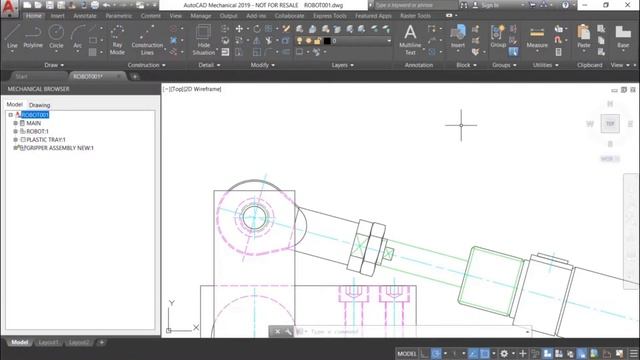Click the black layer color swatch
The width and height of the screenshot is (640, 360).
click(x=327, y=41)
